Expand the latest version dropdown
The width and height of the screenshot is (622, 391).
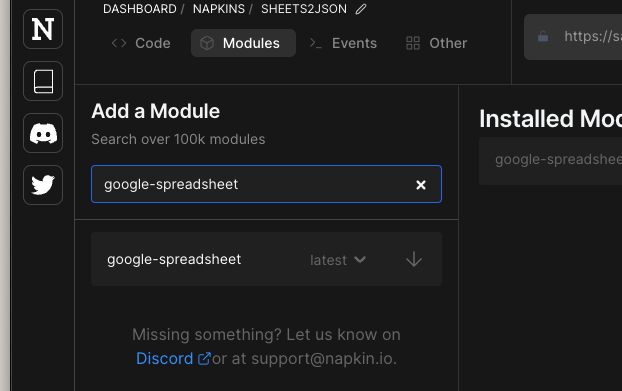coord(338,260)
